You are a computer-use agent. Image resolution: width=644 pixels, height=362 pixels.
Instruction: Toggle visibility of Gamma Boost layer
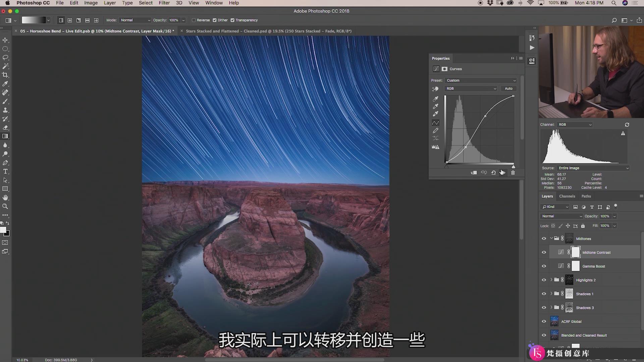[544, 266]
